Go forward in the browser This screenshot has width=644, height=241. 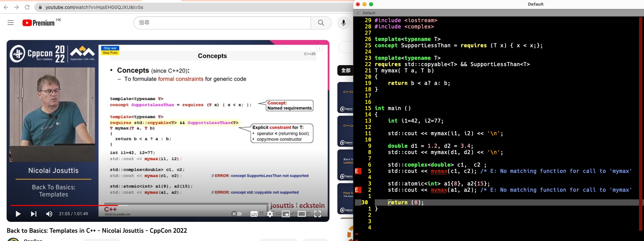tap(17, 7)
